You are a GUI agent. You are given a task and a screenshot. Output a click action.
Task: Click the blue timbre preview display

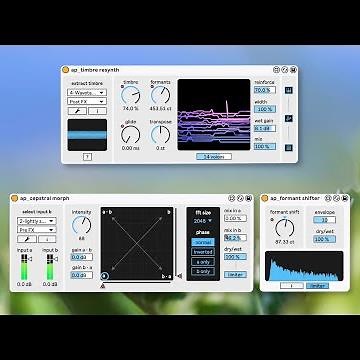coord(87,135)
